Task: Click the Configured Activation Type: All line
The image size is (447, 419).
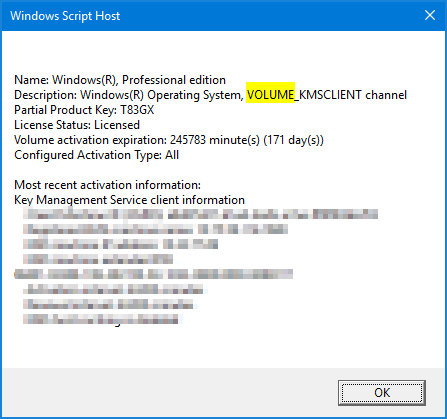Action: point(97,155)
